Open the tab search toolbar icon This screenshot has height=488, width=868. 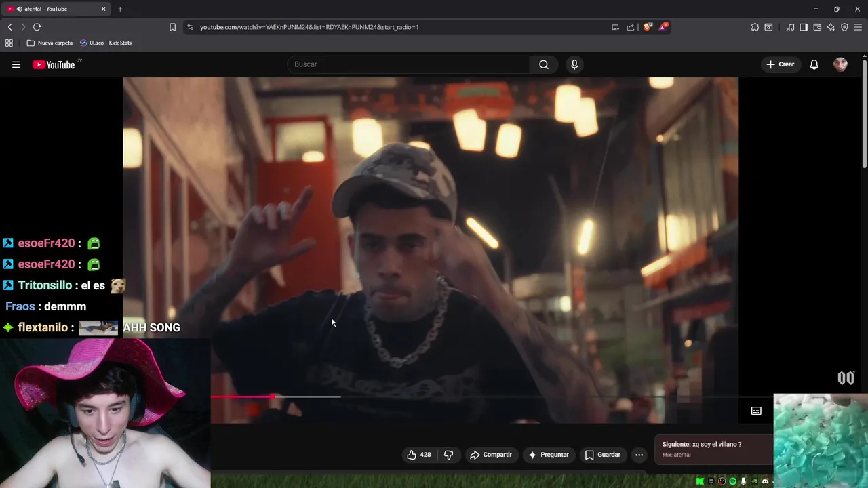768,27
